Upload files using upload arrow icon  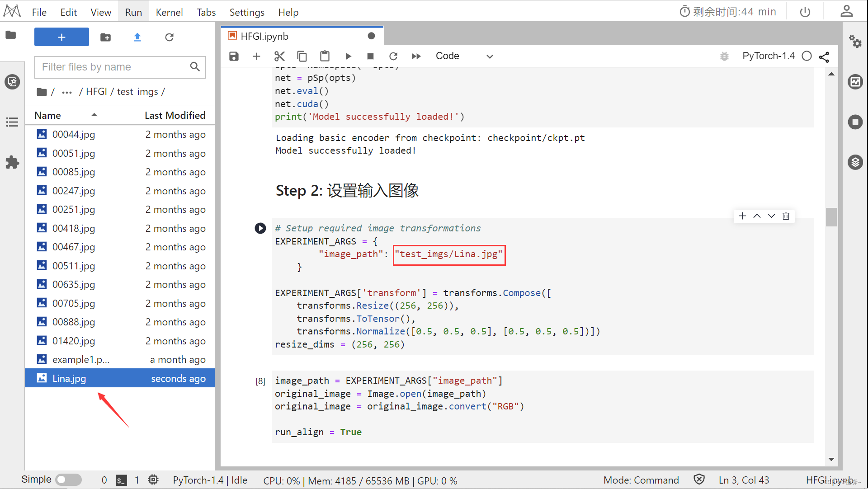click(x=137, y=37)
